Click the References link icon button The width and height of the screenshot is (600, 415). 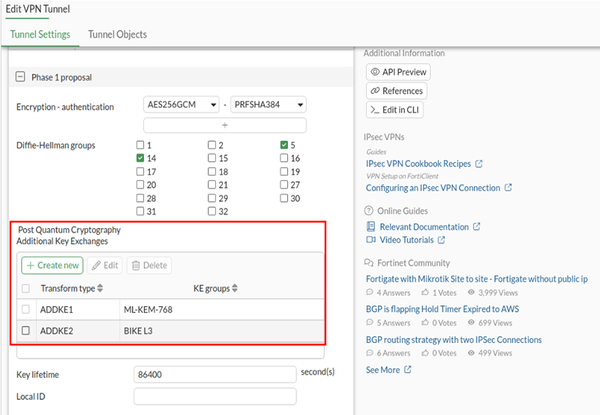point(397,91)
